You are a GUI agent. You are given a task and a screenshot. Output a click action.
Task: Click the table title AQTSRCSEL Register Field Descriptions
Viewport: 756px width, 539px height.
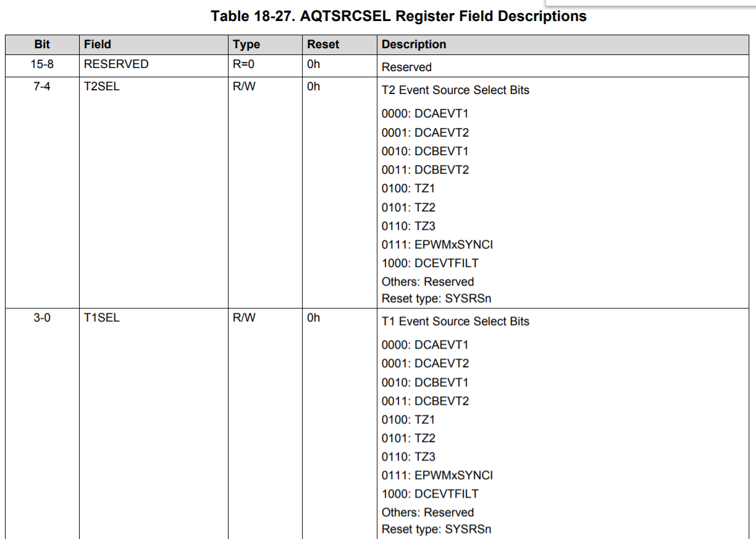[399, 16]
